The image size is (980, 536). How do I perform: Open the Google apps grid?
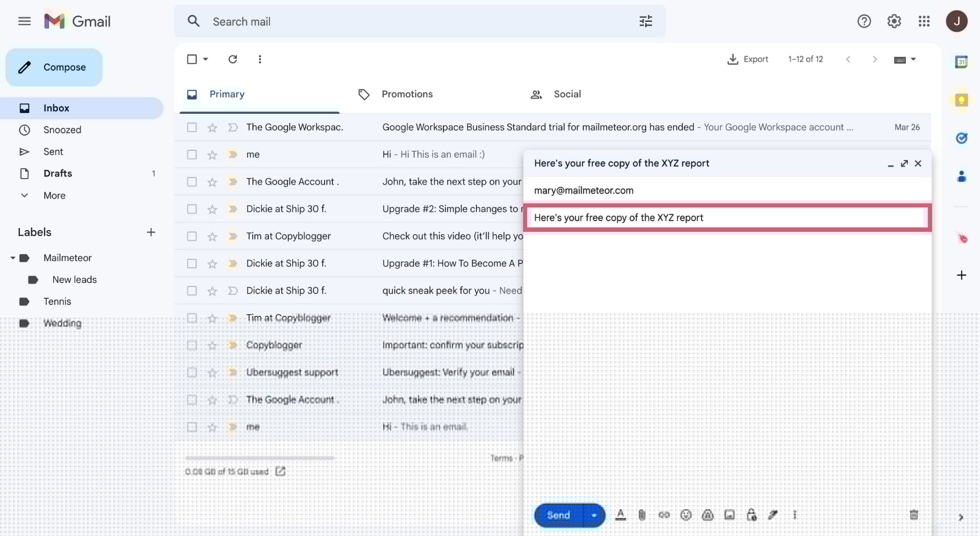click(924, 21)
